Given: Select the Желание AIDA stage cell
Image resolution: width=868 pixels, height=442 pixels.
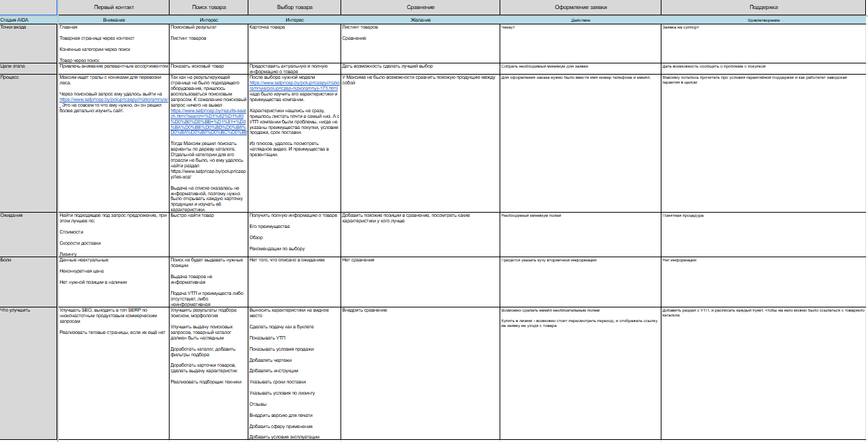Looking at the screenshot, I should [x=420, y=20].
